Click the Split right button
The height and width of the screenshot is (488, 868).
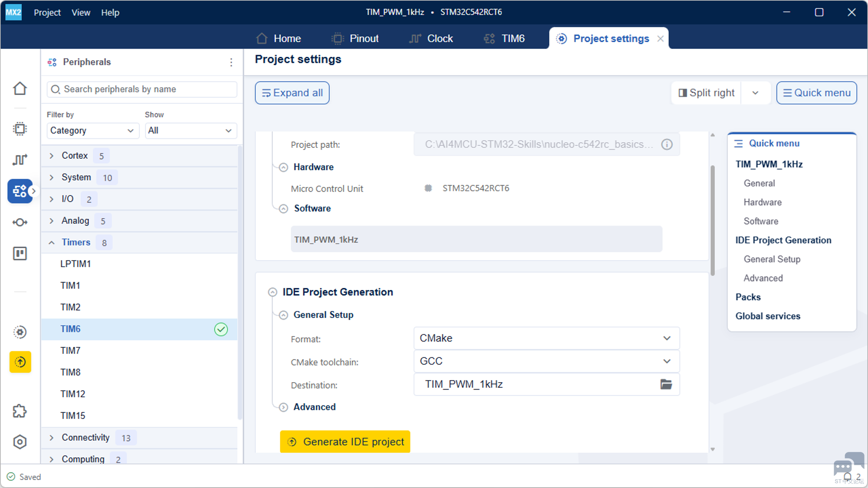point(707,93)
